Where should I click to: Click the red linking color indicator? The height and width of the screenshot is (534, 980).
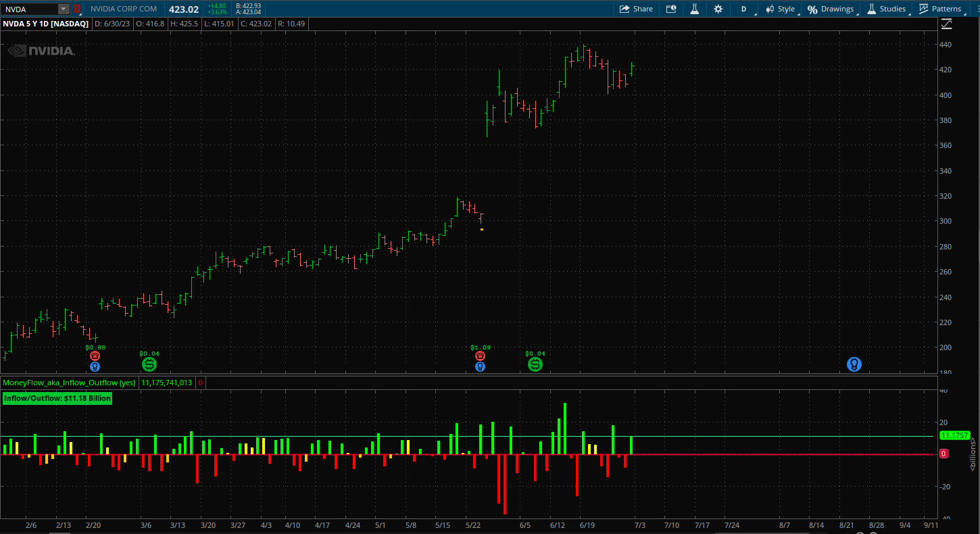click(x=77, y=9)
